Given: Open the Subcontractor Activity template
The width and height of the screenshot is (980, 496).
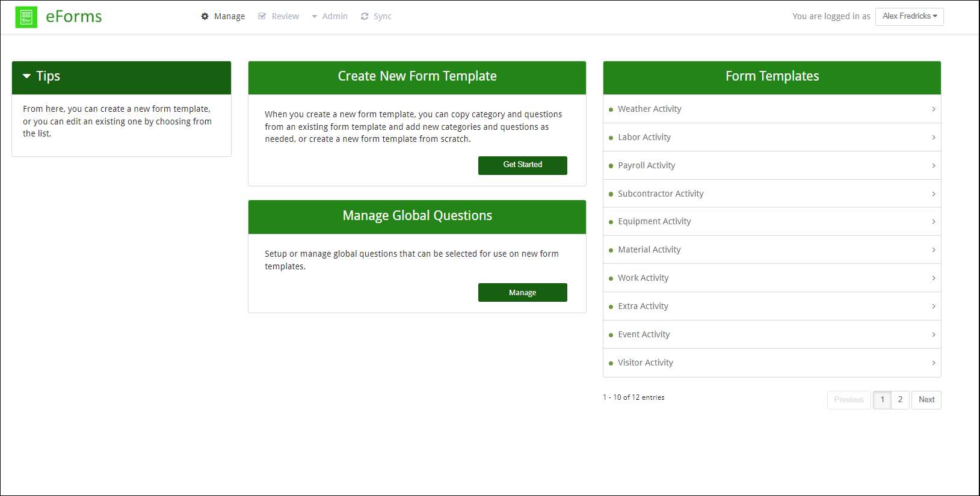Looking at the screenshot, I should pyautogui.click(x=772, y=194).
